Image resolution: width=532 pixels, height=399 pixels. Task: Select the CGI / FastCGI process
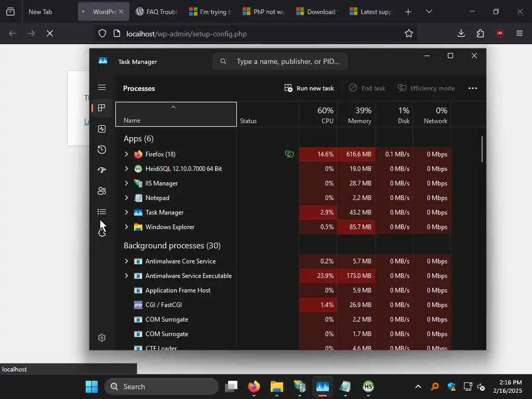283,304
